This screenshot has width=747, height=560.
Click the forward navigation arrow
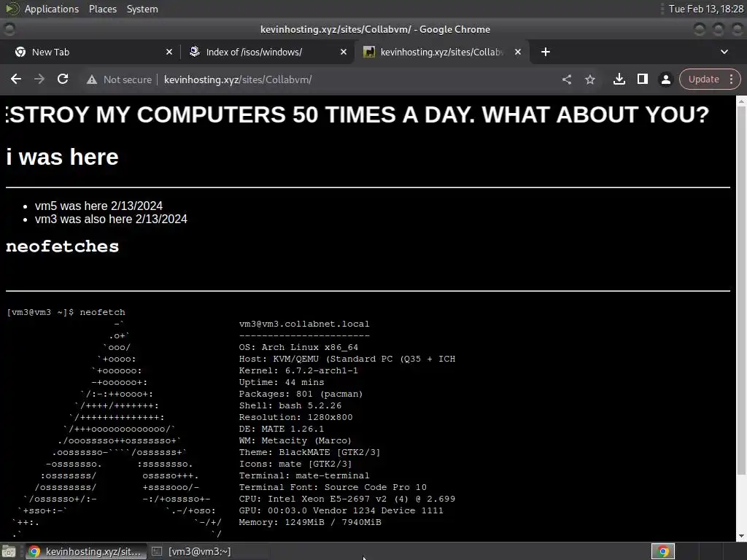pyautogui.click(x=39, y=79)
